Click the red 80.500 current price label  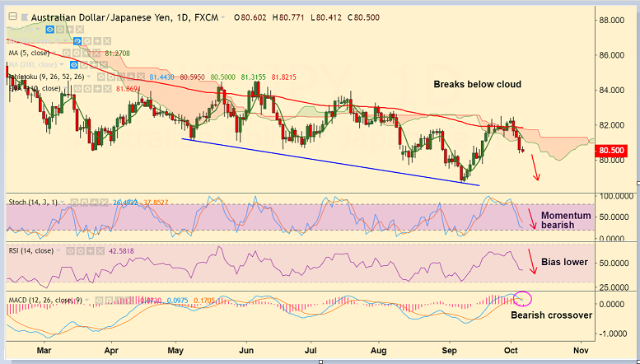click(x=611, y=151)
